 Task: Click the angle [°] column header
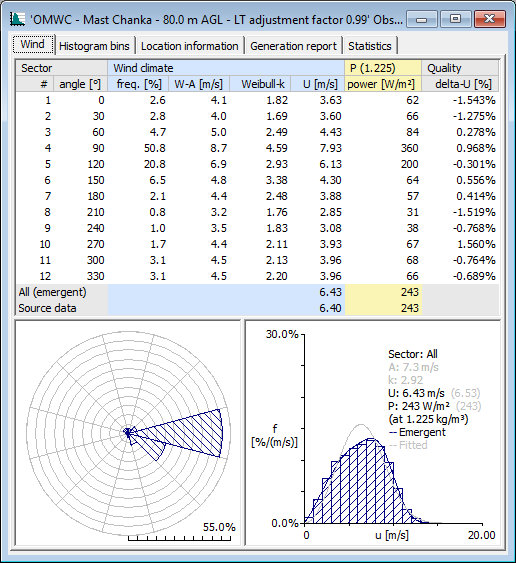click(80, 84)
